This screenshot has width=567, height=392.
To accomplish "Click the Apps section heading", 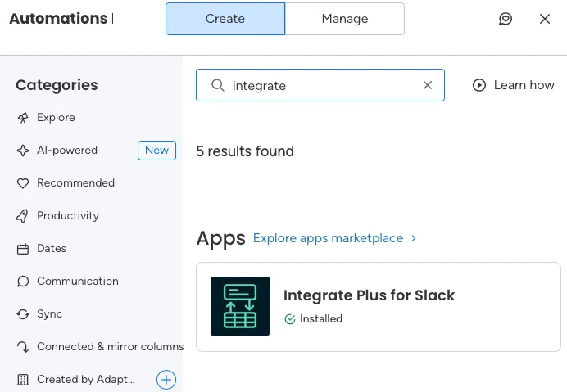I will pyautogui.click(x=221, y=238).
